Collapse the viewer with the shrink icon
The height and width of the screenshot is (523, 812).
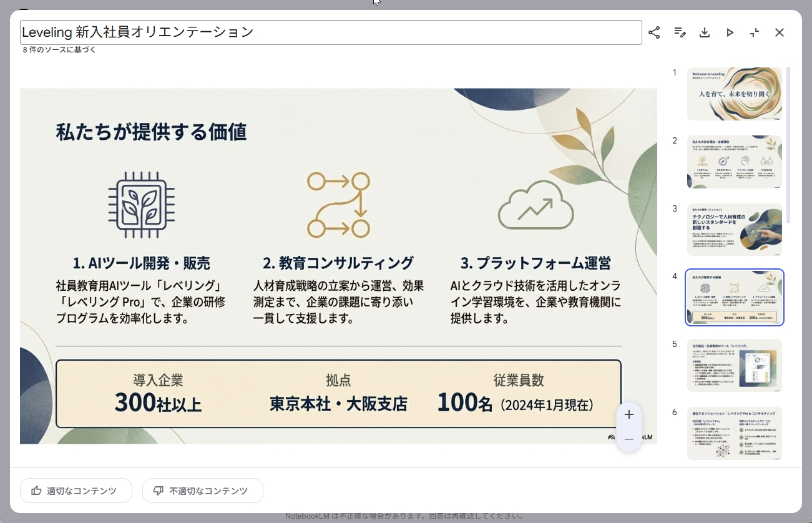point(755,32)
